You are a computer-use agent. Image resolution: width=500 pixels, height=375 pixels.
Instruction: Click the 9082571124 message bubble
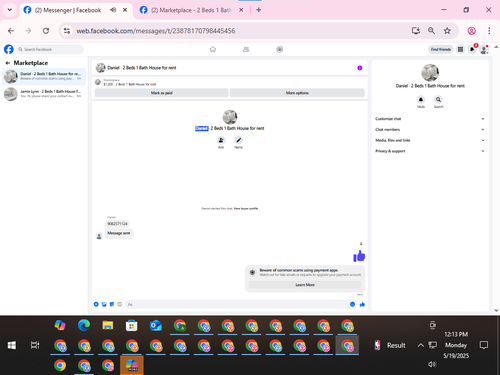click(x=117, y=224)
